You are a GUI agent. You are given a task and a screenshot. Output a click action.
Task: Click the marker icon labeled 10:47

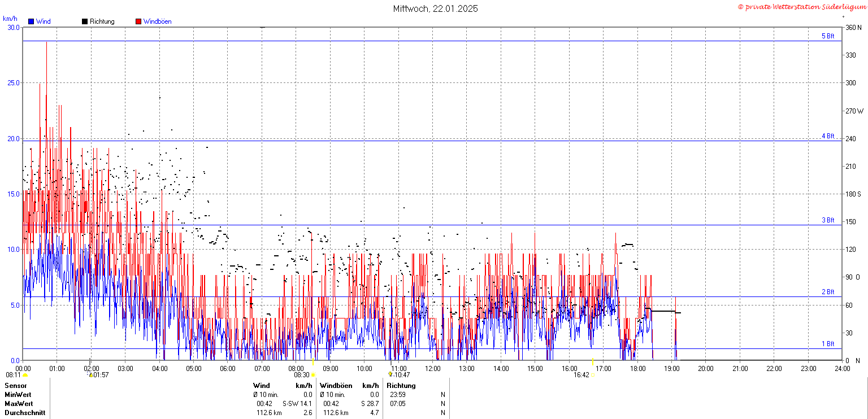click(390, 374)
